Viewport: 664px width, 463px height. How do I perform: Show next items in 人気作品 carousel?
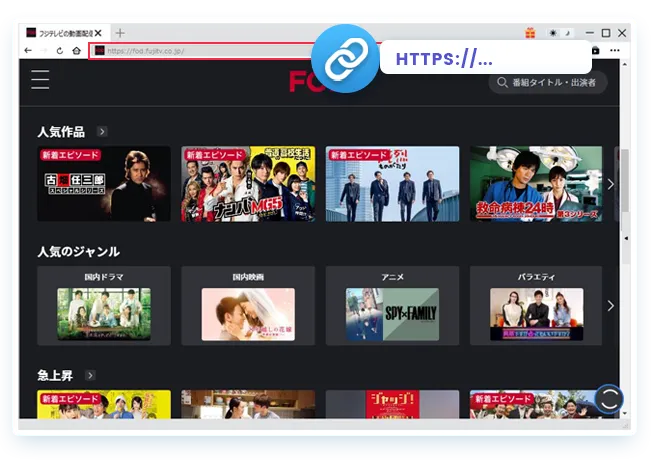click(x=610, y=184)
